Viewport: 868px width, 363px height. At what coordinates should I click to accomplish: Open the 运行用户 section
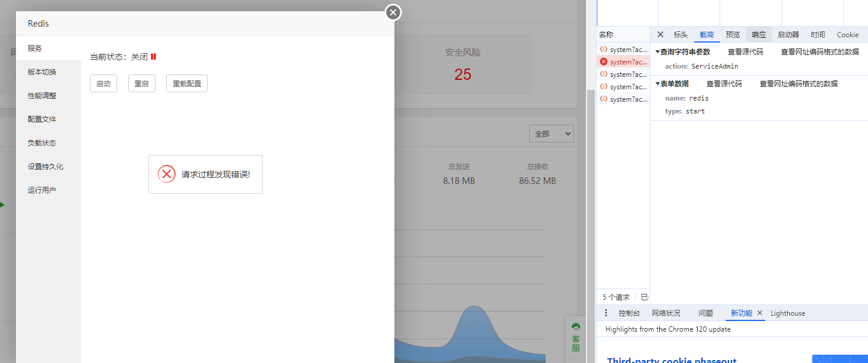(x=48, y=190)
